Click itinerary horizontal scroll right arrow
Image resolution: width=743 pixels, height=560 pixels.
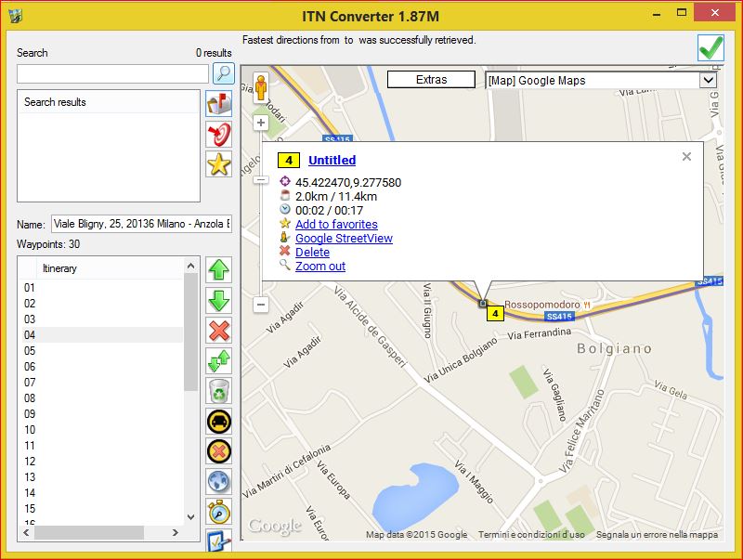click(176, 532)
